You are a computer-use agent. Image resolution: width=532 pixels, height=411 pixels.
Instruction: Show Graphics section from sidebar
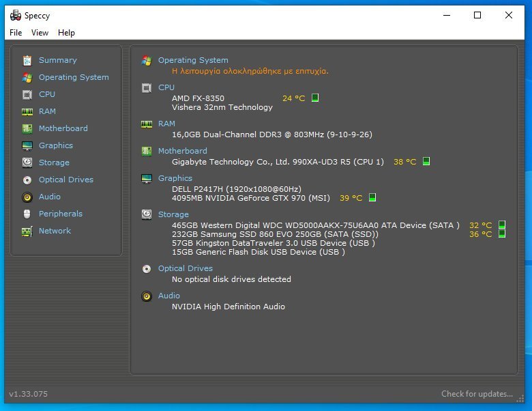56,145
